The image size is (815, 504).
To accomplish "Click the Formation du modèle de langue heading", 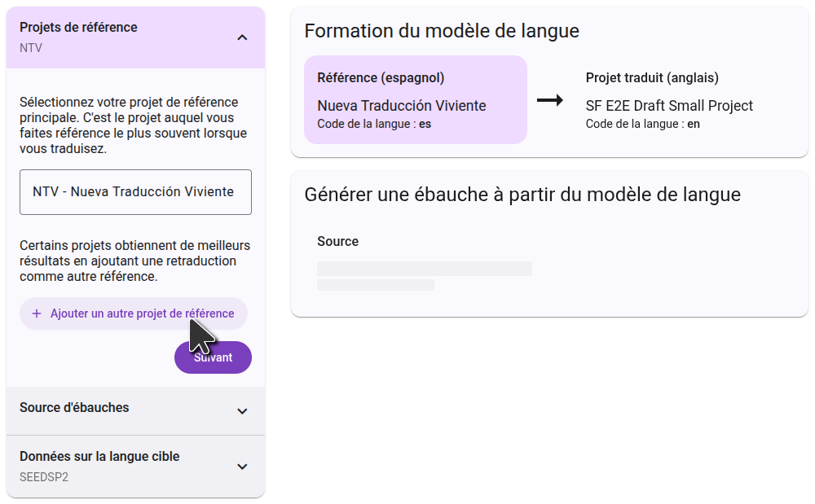I will click(x=442, y=31).
